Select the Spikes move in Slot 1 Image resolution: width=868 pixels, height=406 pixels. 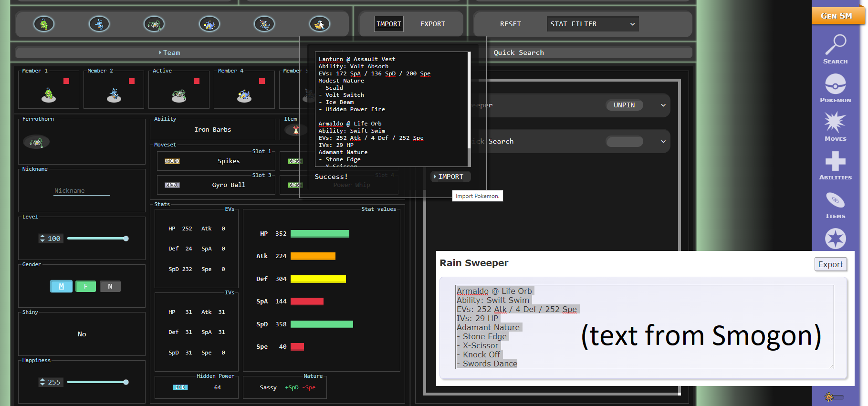click(229, 161)
